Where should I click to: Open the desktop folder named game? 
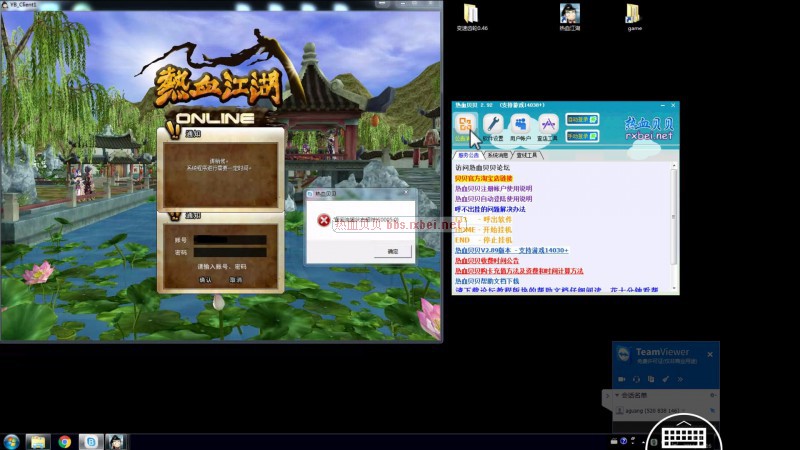point(634,14)
